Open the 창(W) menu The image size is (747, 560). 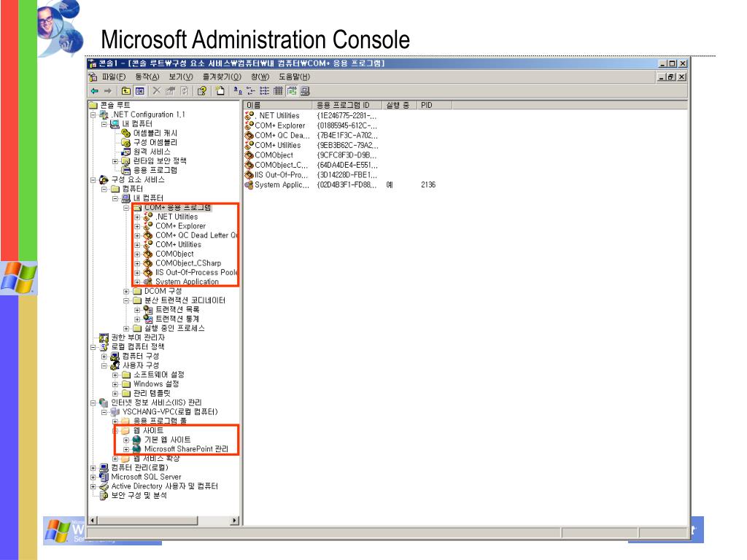click(x=260, y=77)
